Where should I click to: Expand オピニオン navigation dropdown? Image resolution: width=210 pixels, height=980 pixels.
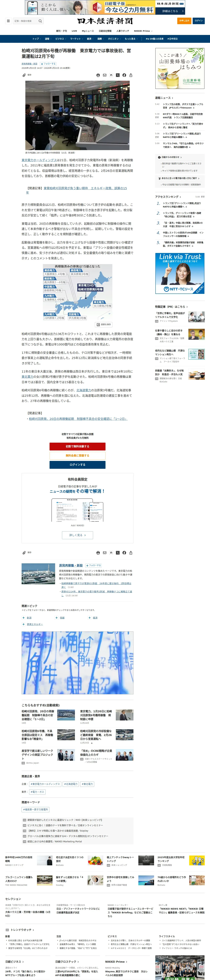click(x=114, y=39)
